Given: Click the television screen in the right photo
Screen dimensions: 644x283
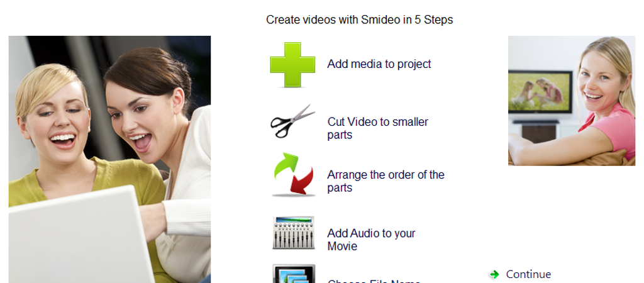Looking at the screenshot, I should point(540,92).
